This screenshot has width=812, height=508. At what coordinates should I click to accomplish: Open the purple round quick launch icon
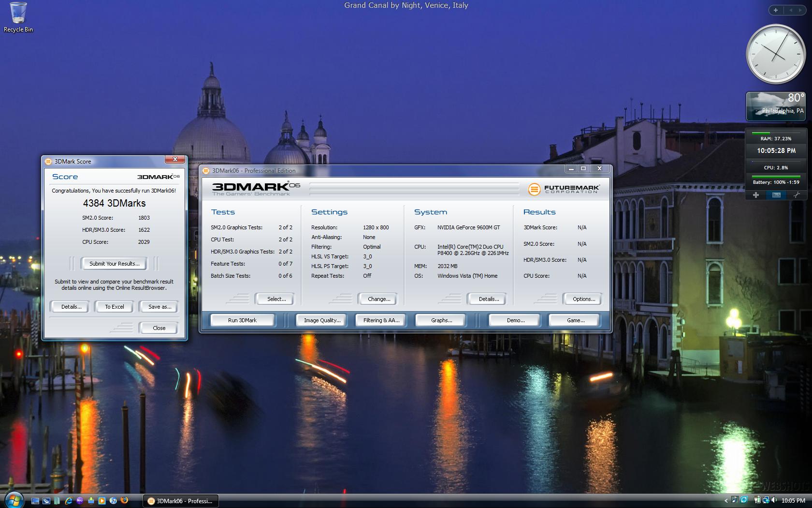80,501
